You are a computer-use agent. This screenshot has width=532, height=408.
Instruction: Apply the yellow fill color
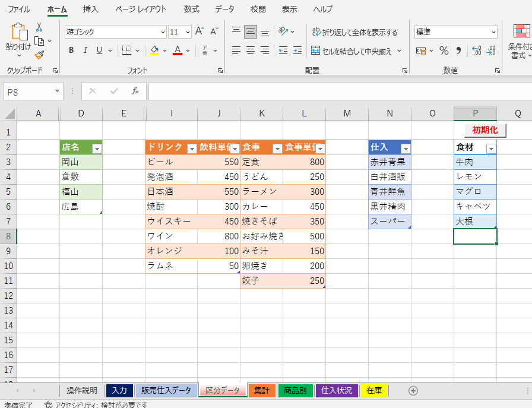(x=155, y=50)
